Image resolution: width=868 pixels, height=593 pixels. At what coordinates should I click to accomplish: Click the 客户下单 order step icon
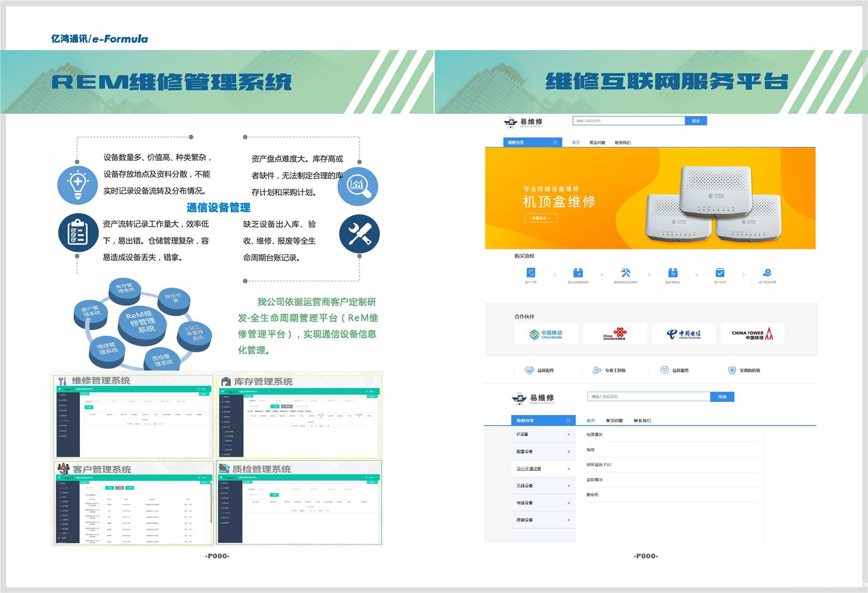point(531,273)
